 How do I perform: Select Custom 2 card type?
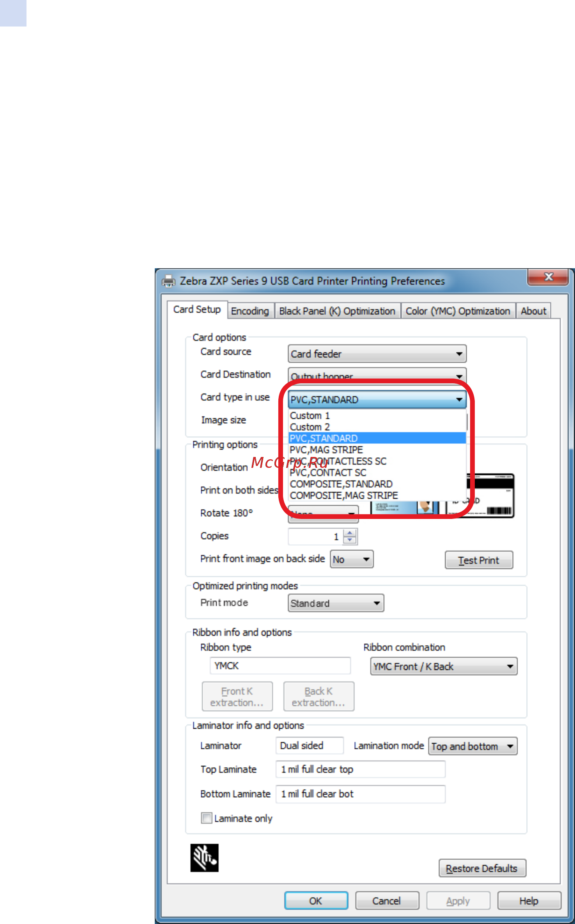pyautogui.click(x=377, y=427)
